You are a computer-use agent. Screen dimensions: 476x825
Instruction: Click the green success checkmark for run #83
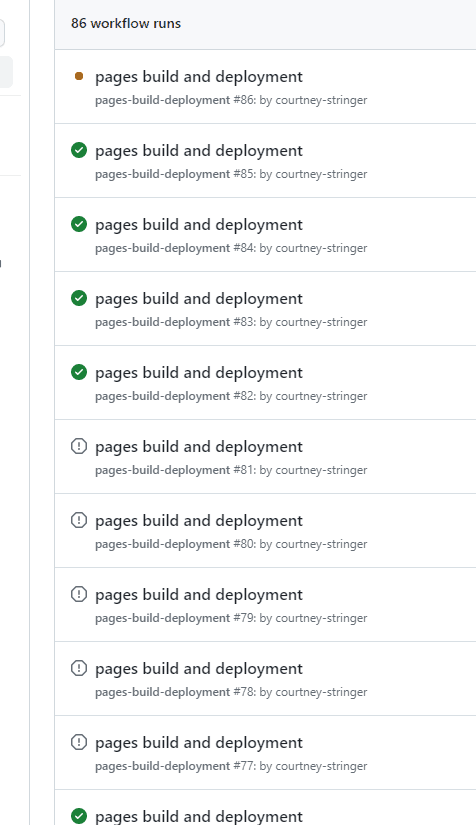pos(79,298)
